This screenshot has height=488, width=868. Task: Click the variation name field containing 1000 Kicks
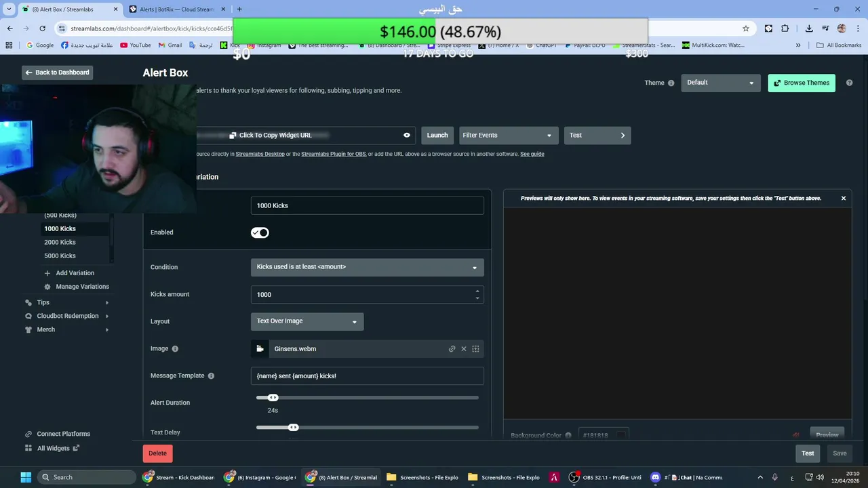[x=367, y=205]
